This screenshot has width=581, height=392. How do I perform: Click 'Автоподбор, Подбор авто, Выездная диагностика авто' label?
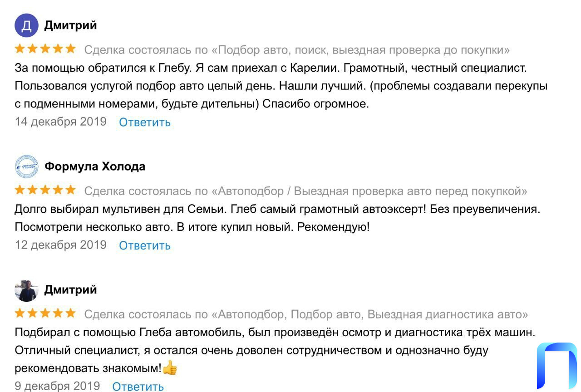306,314
